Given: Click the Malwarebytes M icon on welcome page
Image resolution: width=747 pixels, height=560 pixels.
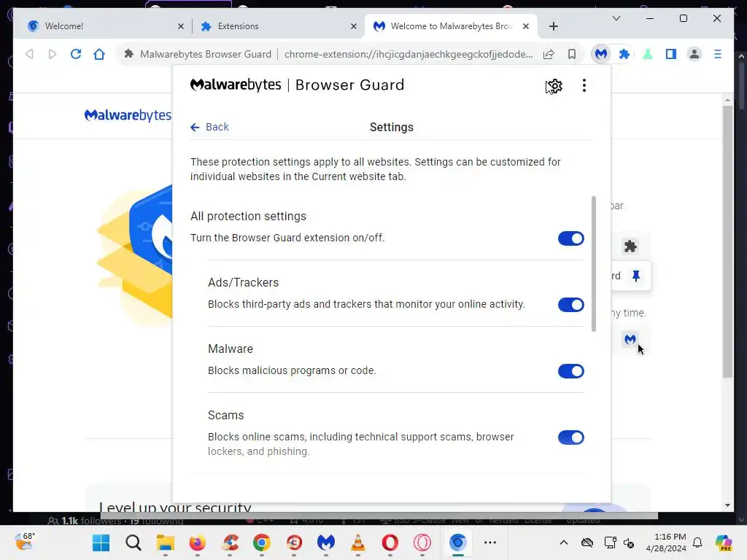Looking at the screenshot, I should click(630, 339).
